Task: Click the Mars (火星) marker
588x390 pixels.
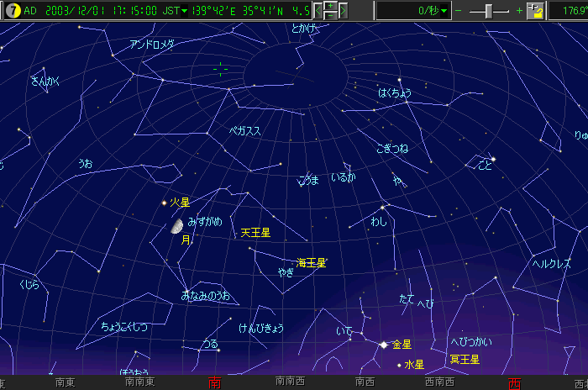Action: [x=164, y=203]
